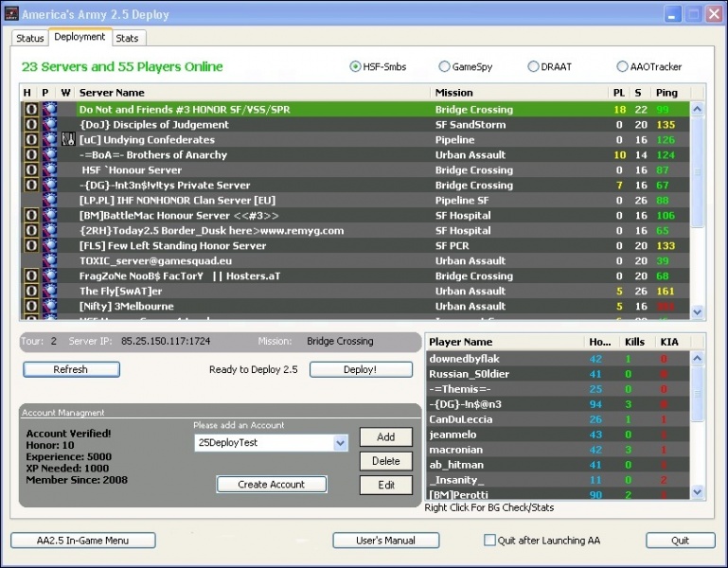
Task: Click PunkBuster icon on HSF Honour Server row
Action: click(49, 170)
